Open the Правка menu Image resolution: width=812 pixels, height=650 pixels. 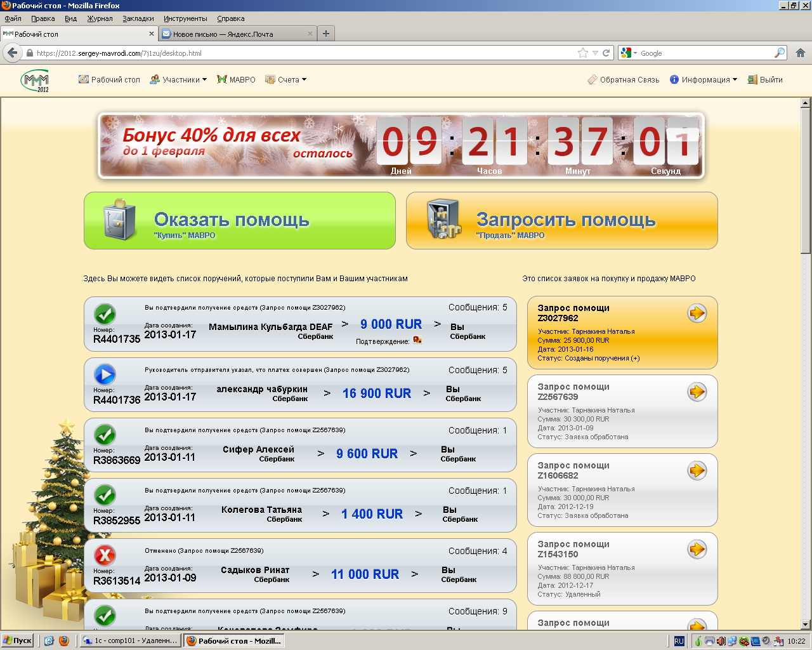click(x=43, y=18)
